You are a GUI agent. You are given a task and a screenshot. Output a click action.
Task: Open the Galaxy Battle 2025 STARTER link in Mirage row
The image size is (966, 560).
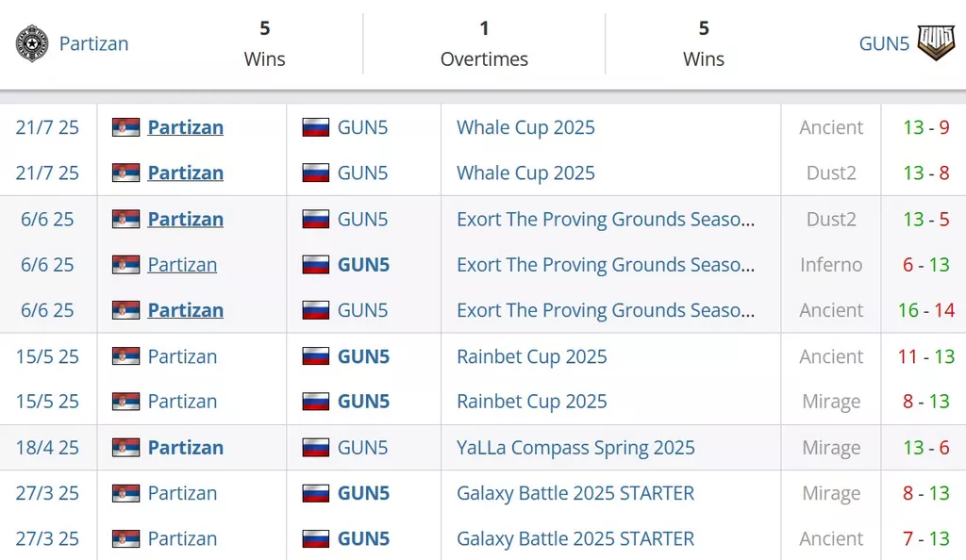coord(575,493)
